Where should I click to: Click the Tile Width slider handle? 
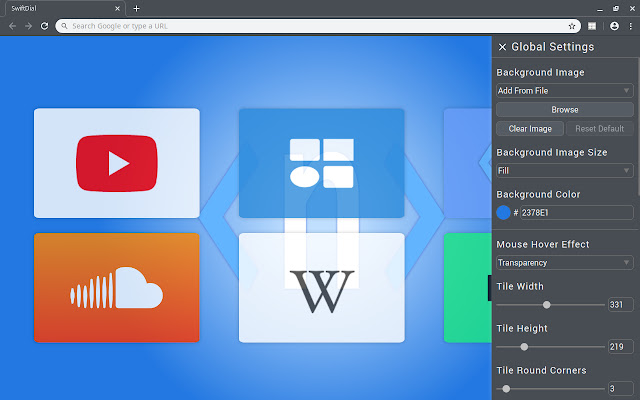pyautogui.click(x=547, y=304)
